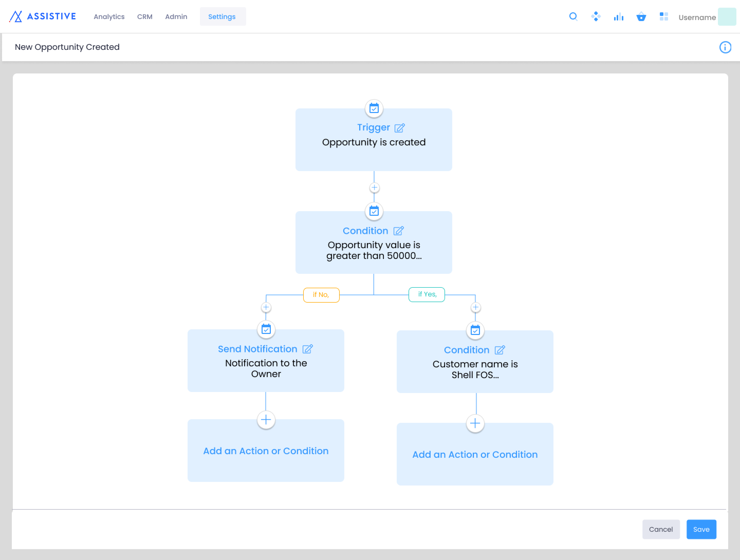The image size is (740, 560).
Task: Add step between Trigger and Condition
Action: coord(374,188)
